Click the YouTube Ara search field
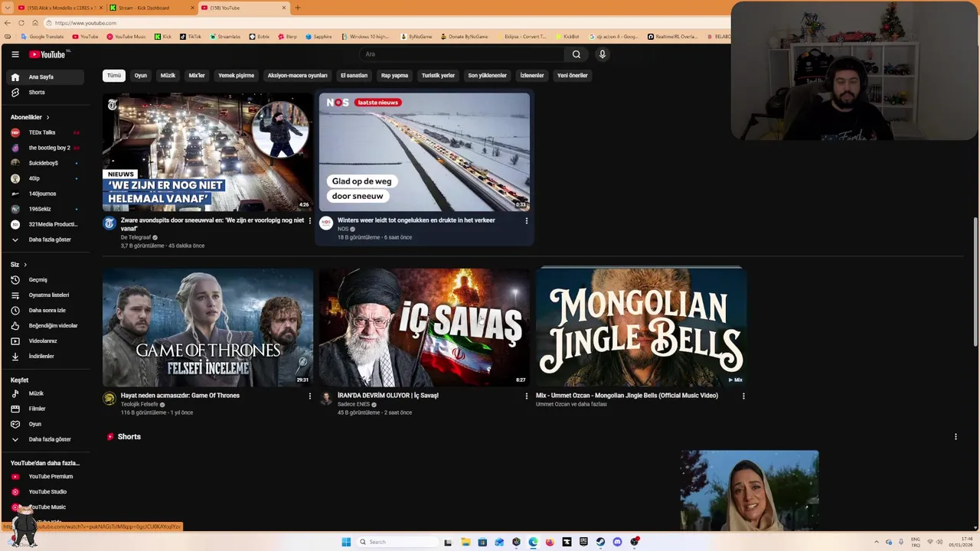980x551 pixels. point(462,54)
